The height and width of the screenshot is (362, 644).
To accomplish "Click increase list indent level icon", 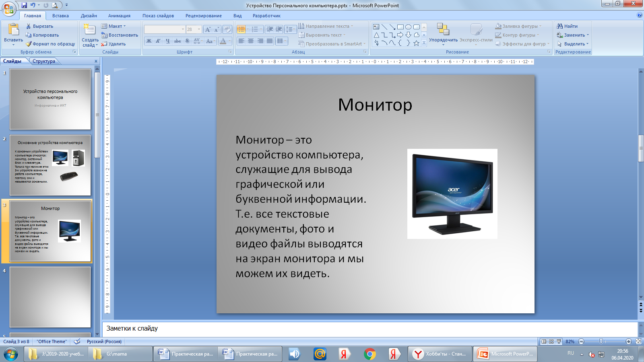I will pos(279,29).
